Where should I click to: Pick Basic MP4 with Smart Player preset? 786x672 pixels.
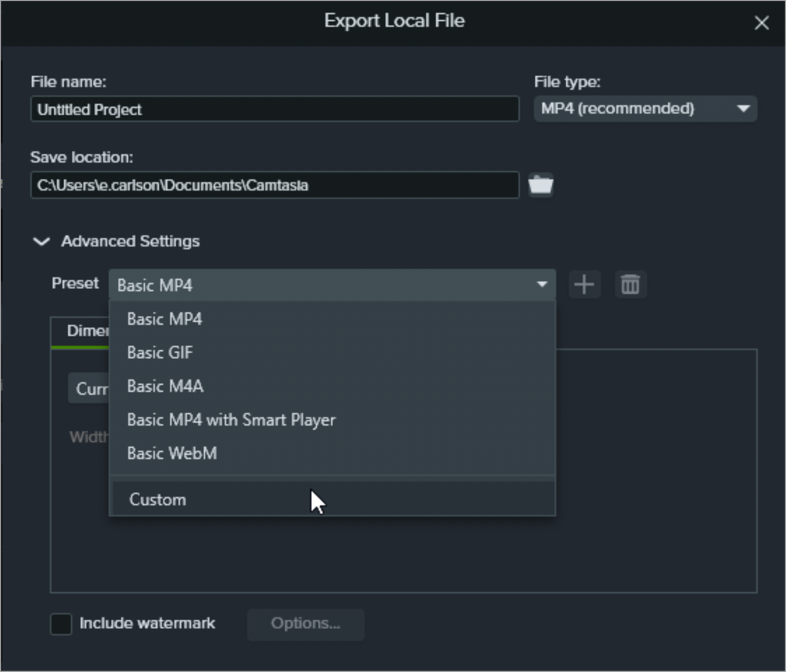pyautogui.click(x=332, y=420)
